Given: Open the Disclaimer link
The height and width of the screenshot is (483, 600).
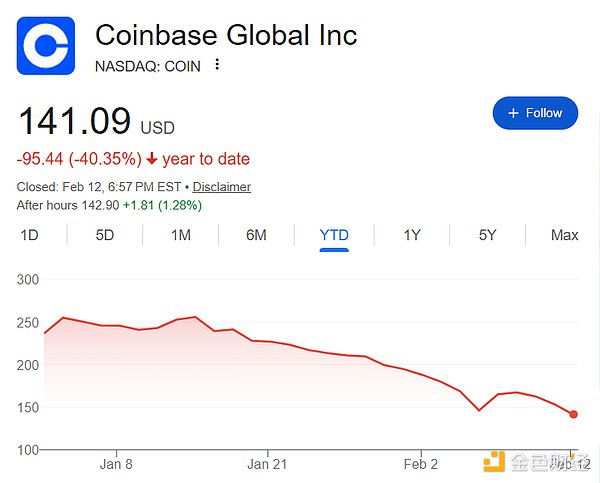Looking at the screenshot, I should click(x=221, y=187).
